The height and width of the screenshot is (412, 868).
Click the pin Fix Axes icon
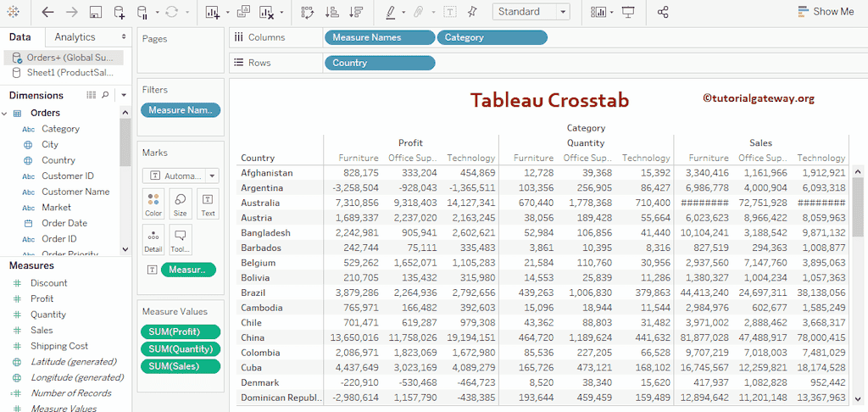click(x=472, y=12)
